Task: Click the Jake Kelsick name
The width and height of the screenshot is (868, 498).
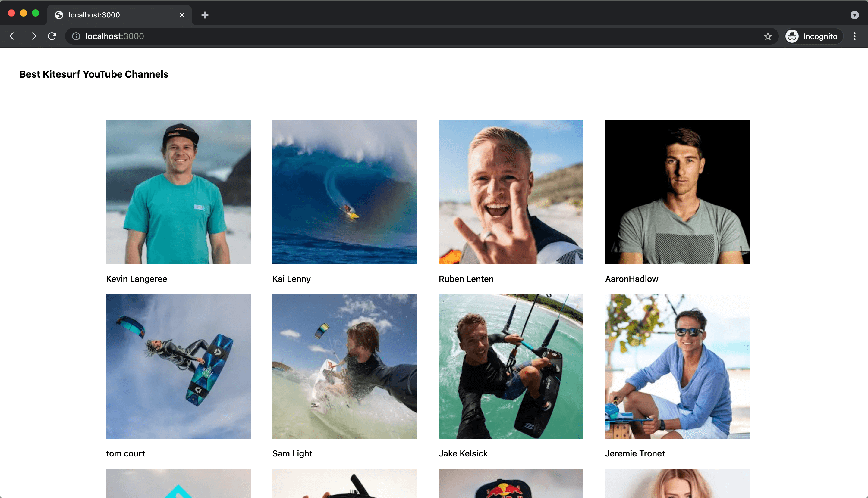Action: click(463, 453)
